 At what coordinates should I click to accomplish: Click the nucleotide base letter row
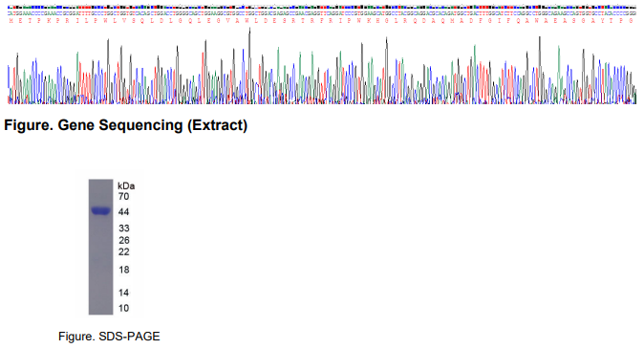tap(322, 13)
